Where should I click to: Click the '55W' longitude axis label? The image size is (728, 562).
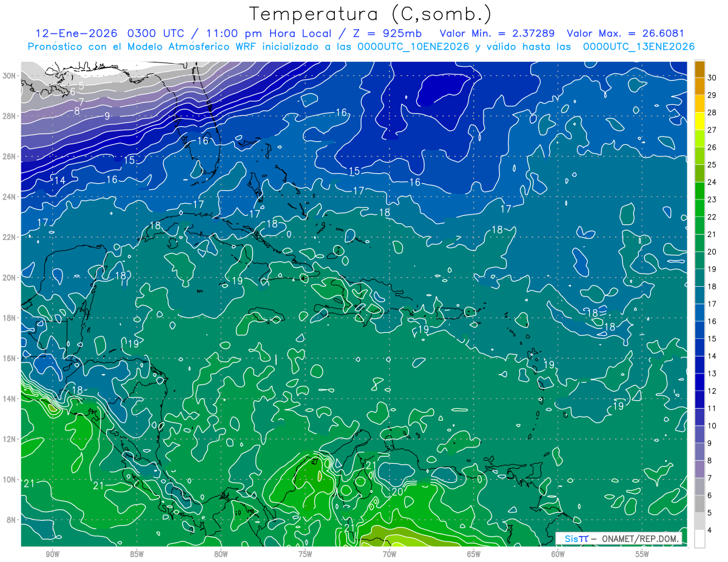click(x=642, y=554)
